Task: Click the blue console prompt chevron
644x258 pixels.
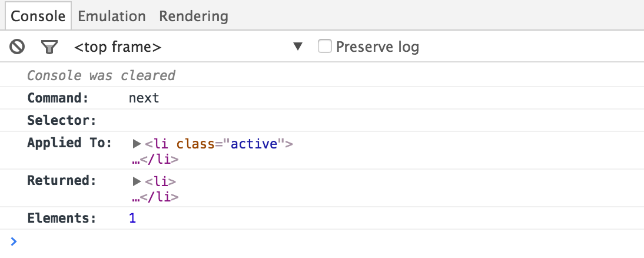Action: (14, 241)
